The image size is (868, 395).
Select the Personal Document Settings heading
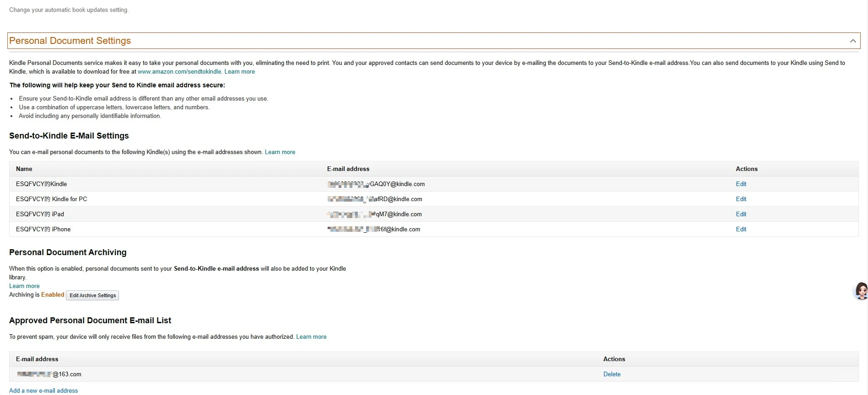coord(70,41)
